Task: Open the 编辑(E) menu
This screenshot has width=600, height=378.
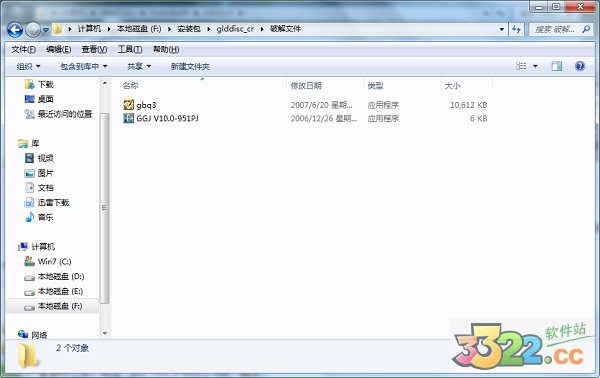Action: tap(59, 49)
